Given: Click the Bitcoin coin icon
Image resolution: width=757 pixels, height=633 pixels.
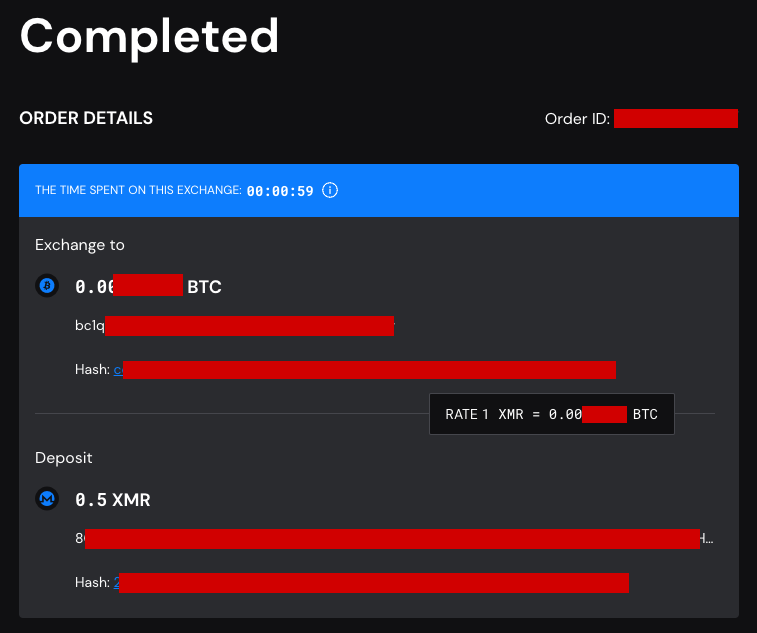Looking at the screenshot, I should [47, 286].
